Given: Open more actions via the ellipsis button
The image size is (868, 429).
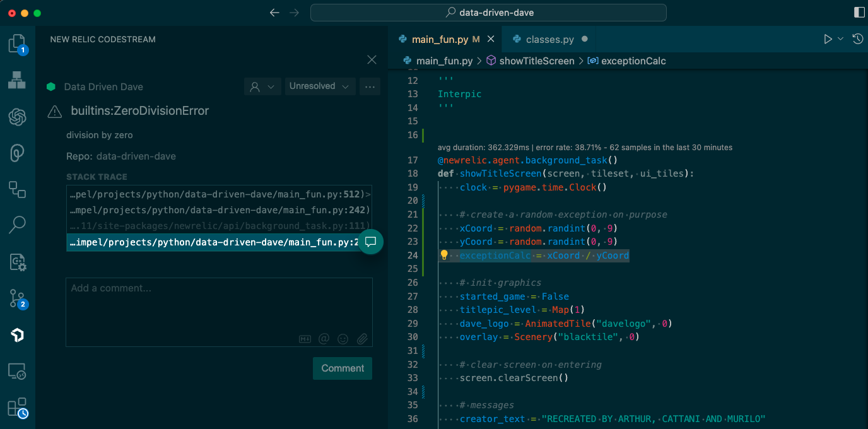Looking at the screenshot, I should pyautogui.click(x=370, y=86).
